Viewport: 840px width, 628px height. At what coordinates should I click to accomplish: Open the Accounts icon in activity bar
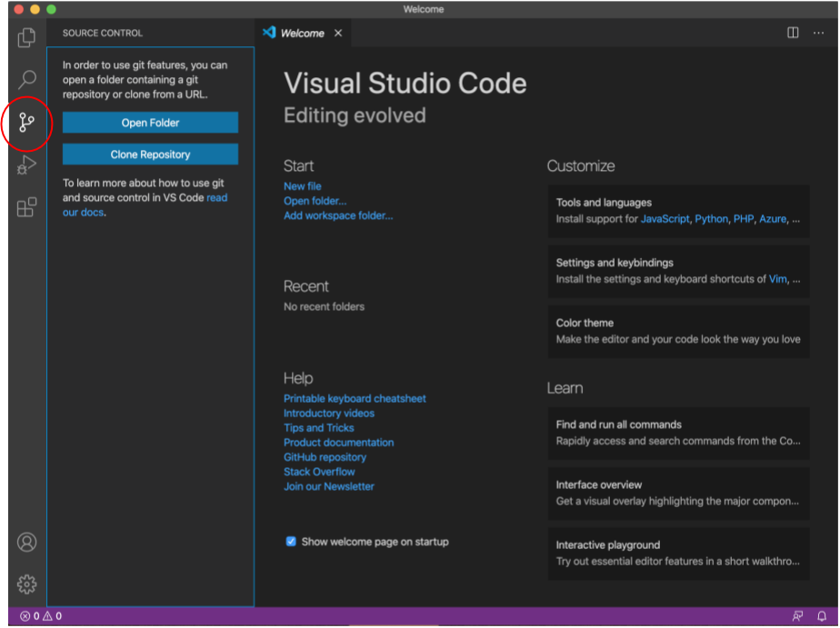(26, 543)
